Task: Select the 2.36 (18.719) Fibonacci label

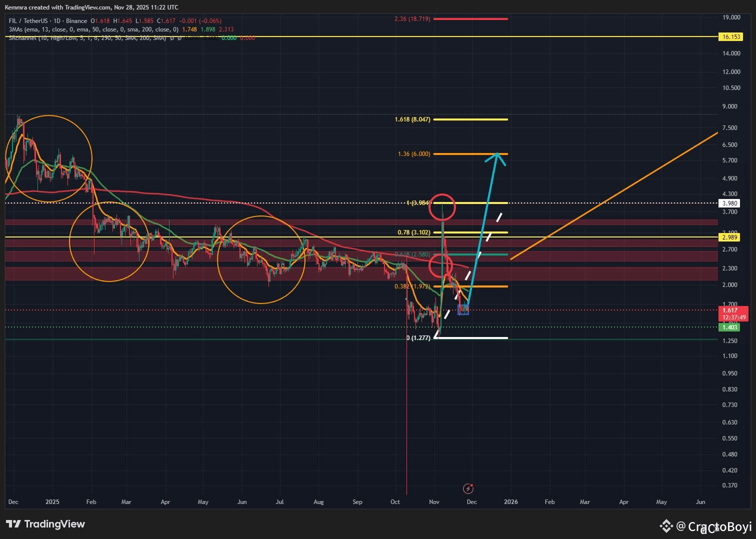Action: tap(412, 19)
